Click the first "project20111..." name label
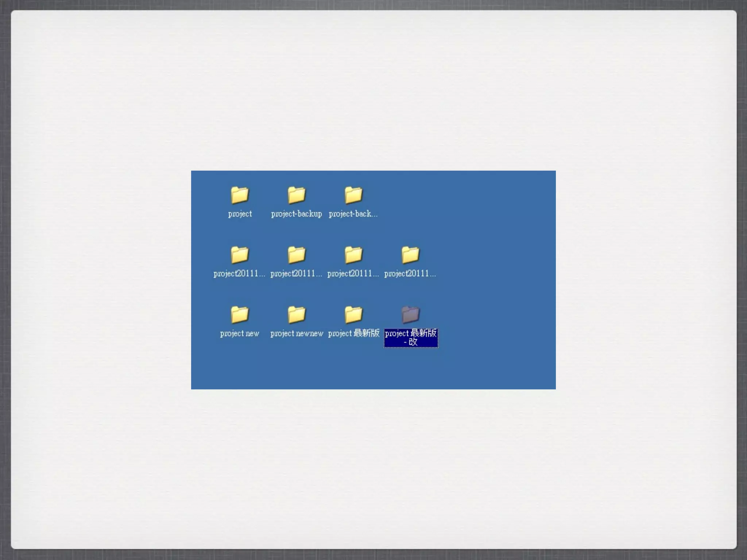Image resolution: width=747 pixels, height=560 pixels. [x=239, y=274]
